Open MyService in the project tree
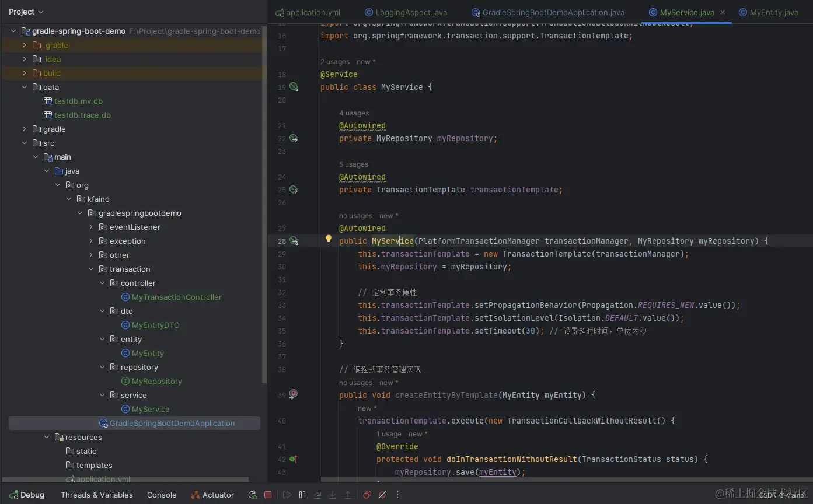 [151, 409]
